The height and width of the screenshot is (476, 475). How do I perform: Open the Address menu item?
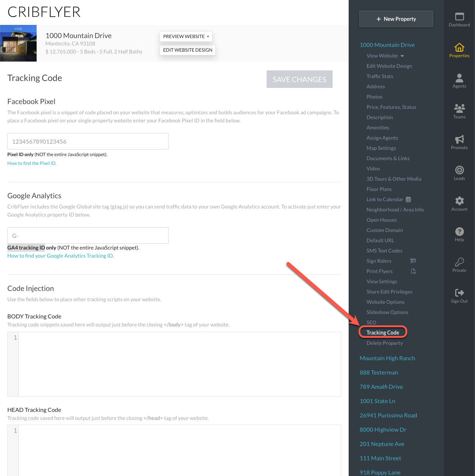point(376,86)
